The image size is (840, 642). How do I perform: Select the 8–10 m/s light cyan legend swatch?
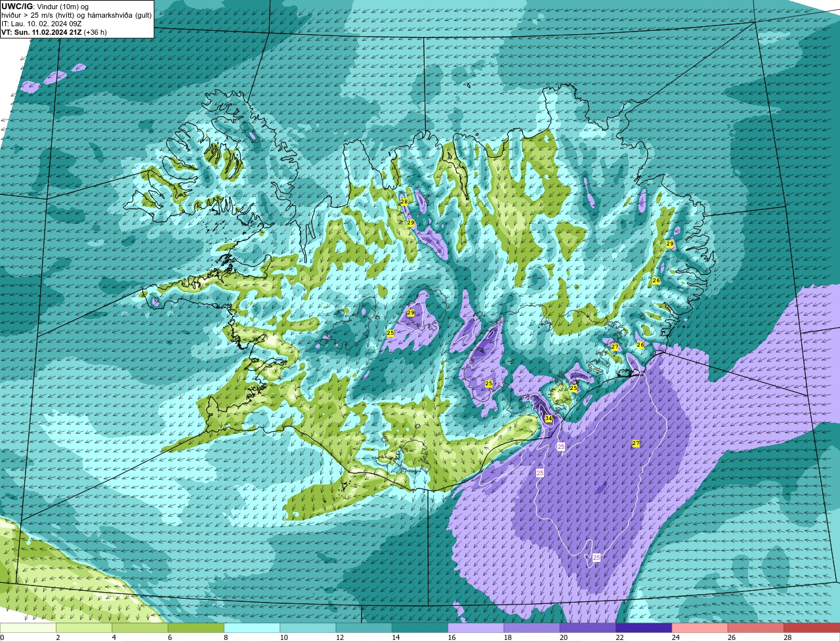click(252, 628)
